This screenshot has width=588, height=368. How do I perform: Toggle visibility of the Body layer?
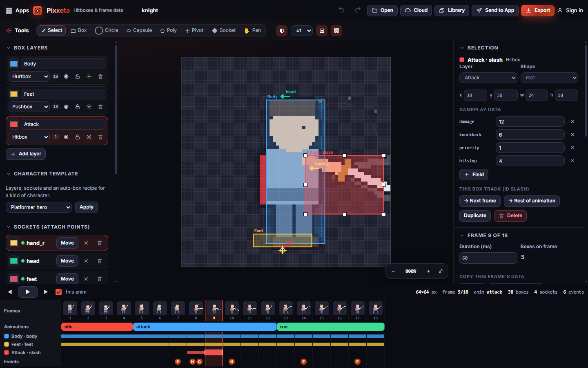(66, 76)
